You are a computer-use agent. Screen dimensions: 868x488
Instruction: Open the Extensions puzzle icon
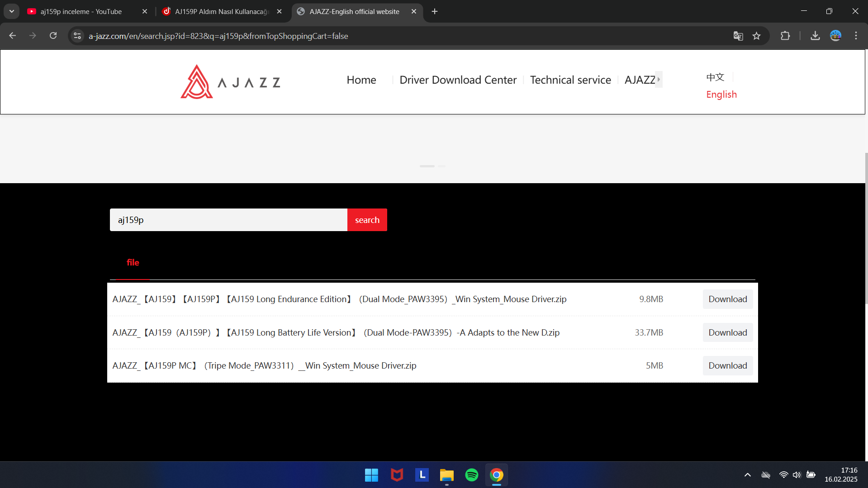pos(785,36)
